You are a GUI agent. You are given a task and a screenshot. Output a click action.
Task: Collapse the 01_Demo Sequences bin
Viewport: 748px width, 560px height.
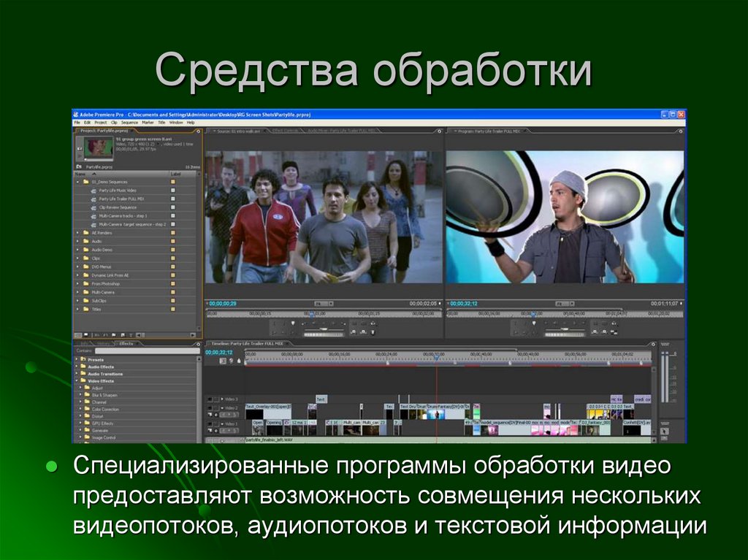pyautogui.click(x=76, y=182)
